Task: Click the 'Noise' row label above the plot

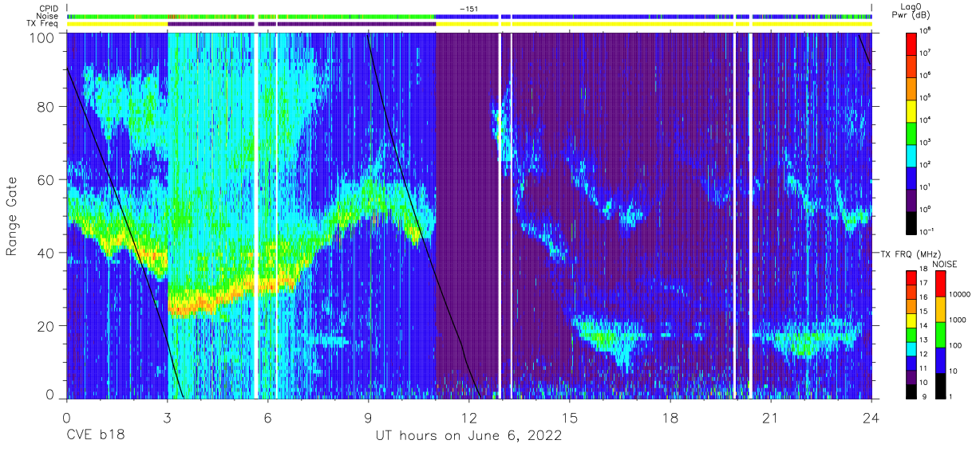Action: (x=49, y=16)
